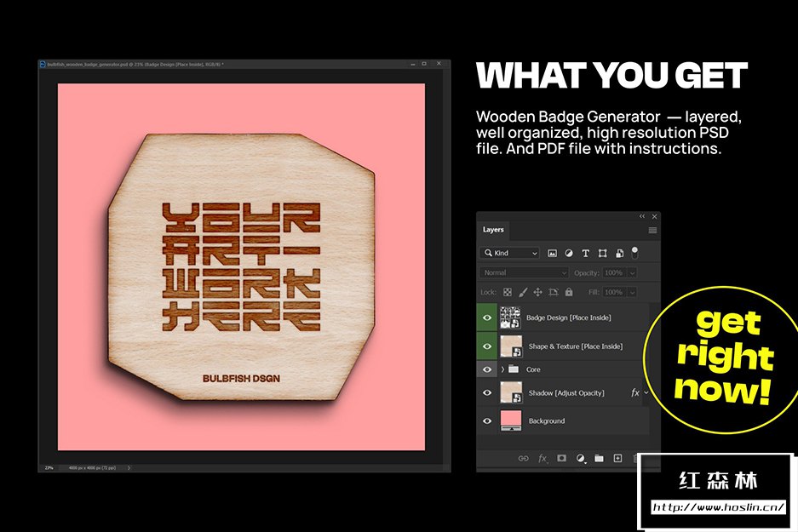Open Layers panel options menu icon
798x532 pixels.
click(652, 231)
